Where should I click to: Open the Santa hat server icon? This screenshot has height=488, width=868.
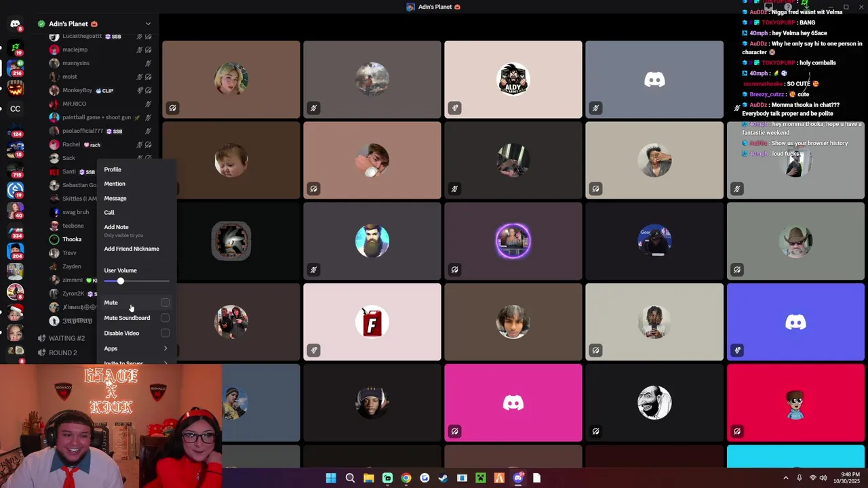click(15, 312)
